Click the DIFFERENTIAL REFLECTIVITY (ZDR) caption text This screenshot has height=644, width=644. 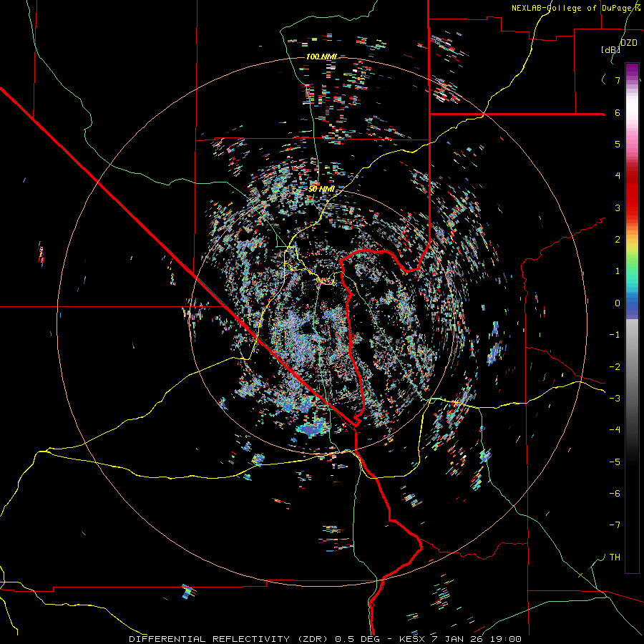pyautogui.click(x=230, y=639)
